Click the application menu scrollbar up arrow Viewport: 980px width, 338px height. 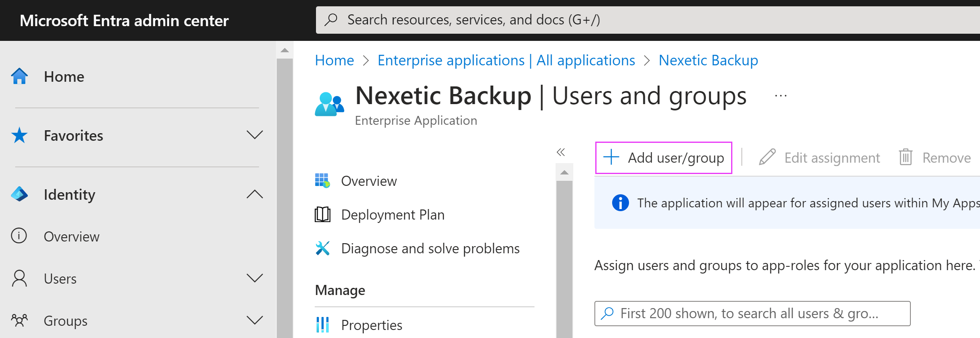564,172
